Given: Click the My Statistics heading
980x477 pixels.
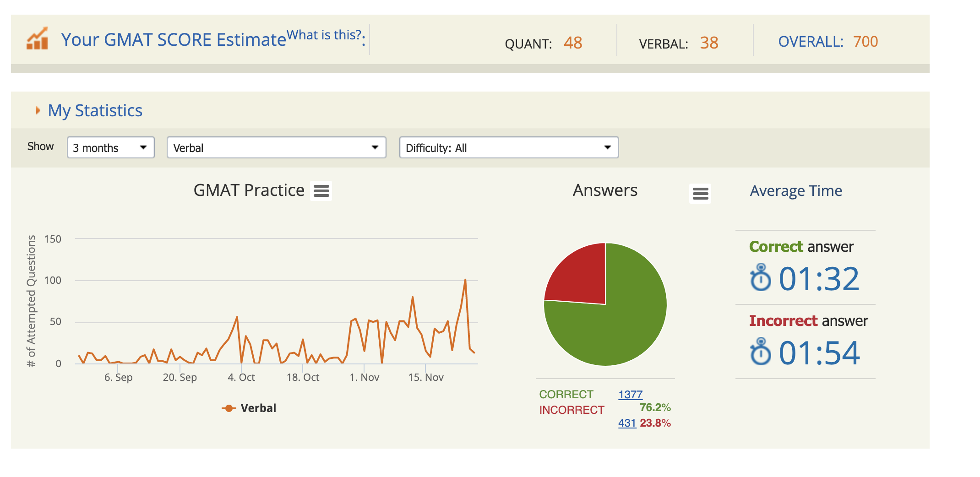Looking at the screenshot, I should (x=95, y=110).
